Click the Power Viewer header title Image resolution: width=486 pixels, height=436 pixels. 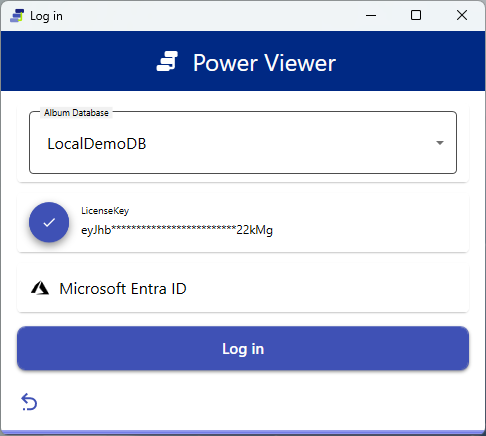pos(264,63)
